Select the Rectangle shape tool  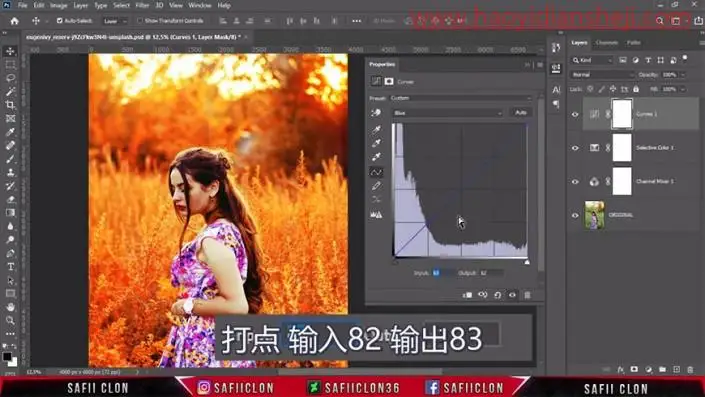click(10, 294)
